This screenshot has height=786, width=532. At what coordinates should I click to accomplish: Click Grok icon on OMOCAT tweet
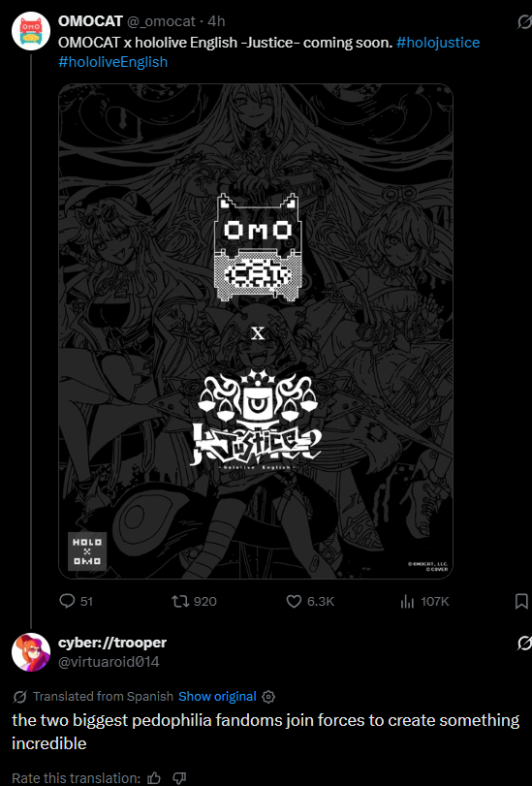pos(524,22)
